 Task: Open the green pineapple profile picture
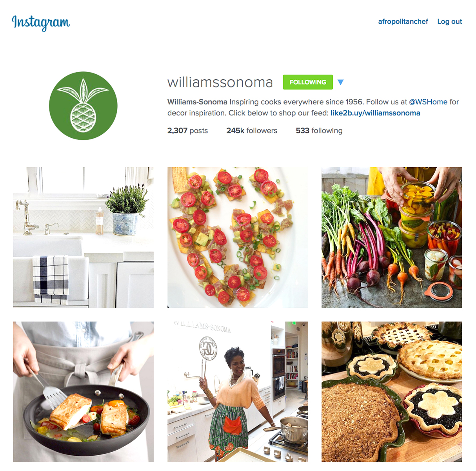83,106
